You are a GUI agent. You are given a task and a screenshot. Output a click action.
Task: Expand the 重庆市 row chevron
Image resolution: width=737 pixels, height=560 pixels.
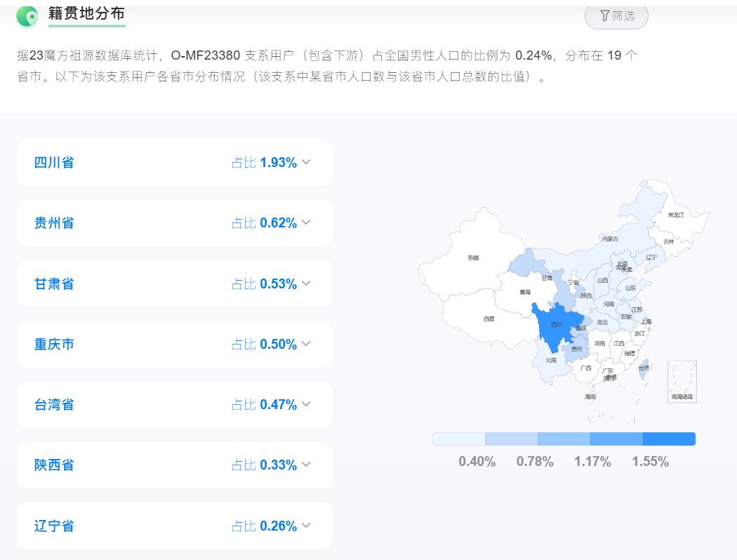click(x=306, y=343)
